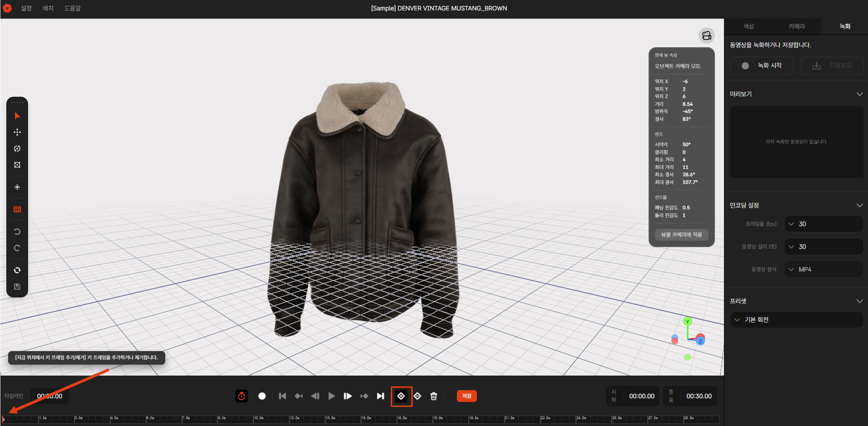Toggle recording with the record dot

point(262,396)
